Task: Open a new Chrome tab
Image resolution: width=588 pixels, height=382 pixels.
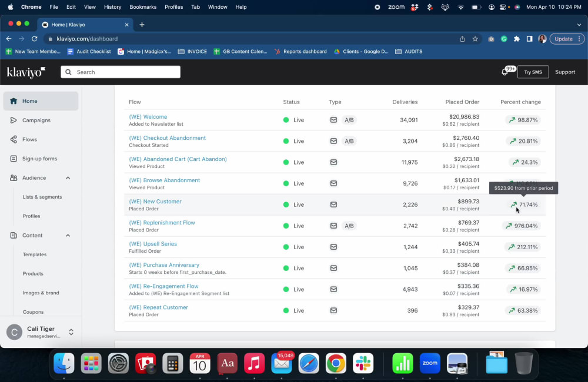Action: (142, 25)
